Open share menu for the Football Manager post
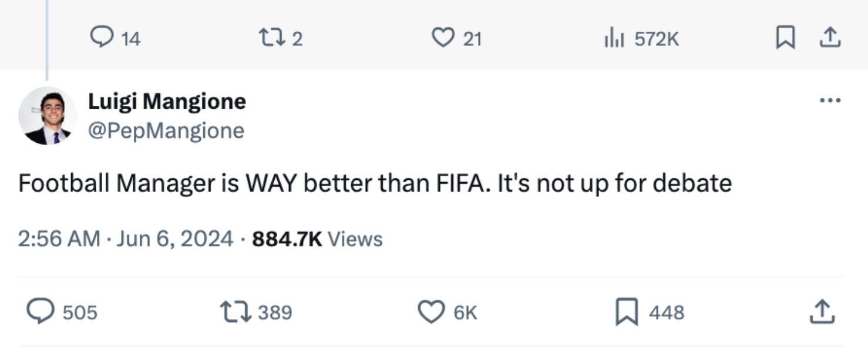The image size is (868, 362). [822, 311]
